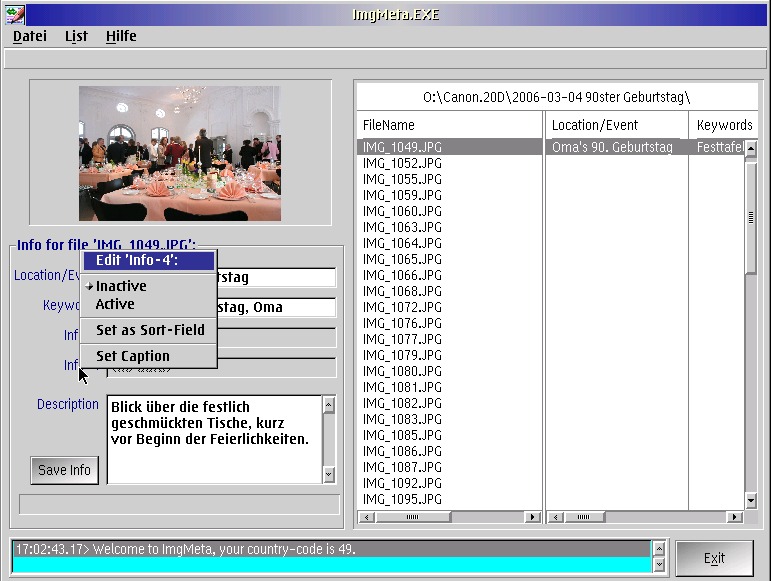Image resolution: width=771 pixels, height=581 pixels.
Task: Open the banquet hall photo preview
Action: [180, 153]
